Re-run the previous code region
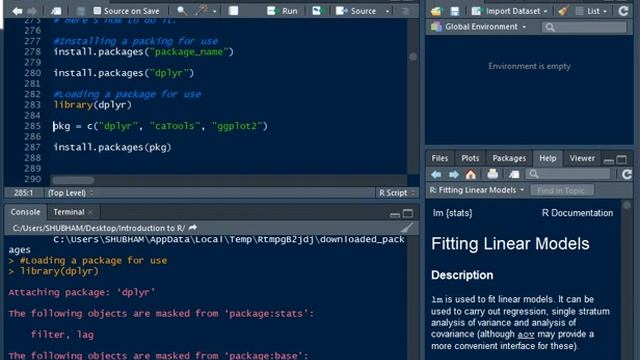 coord(317,11)
